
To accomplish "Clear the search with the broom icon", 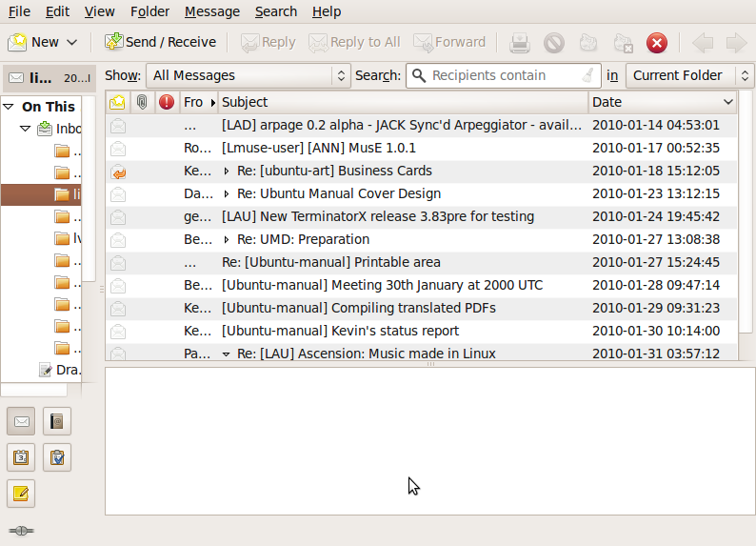I will click(590, 76).
